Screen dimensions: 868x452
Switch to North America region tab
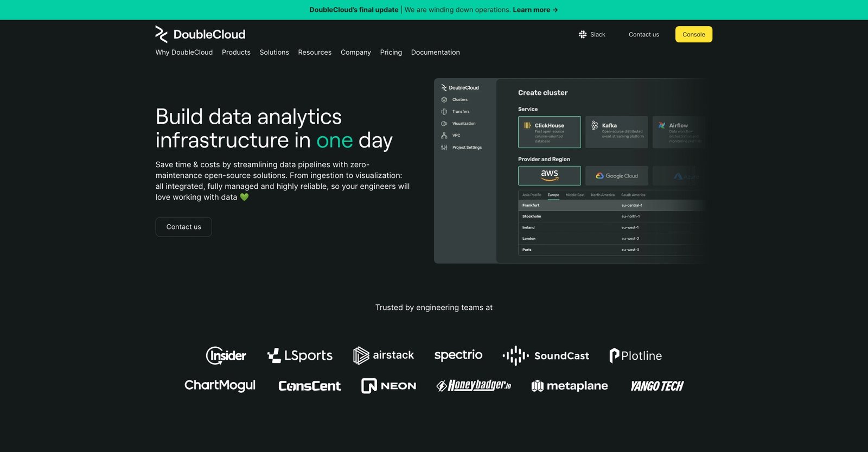tap(603, 195)
